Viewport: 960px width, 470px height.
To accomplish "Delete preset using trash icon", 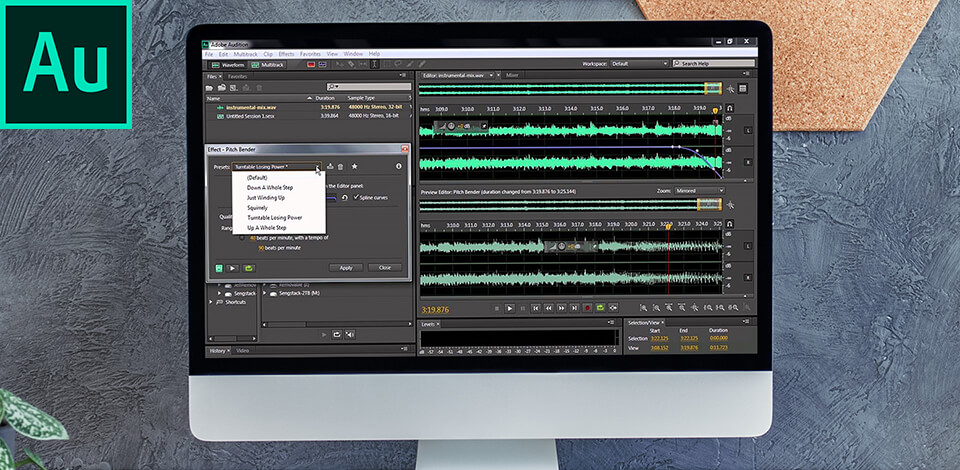I will click(x=341, y=166).
